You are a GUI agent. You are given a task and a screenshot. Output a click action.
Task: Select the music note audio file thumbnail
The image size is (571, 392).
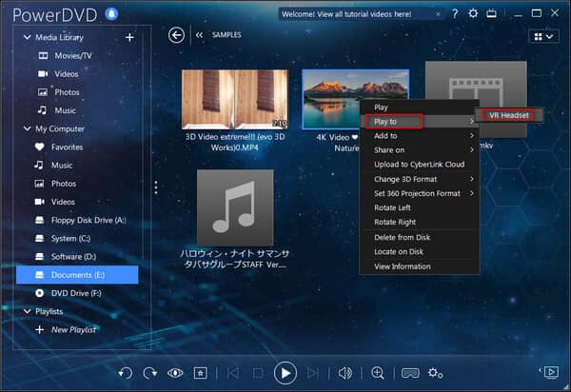point(235,207)
